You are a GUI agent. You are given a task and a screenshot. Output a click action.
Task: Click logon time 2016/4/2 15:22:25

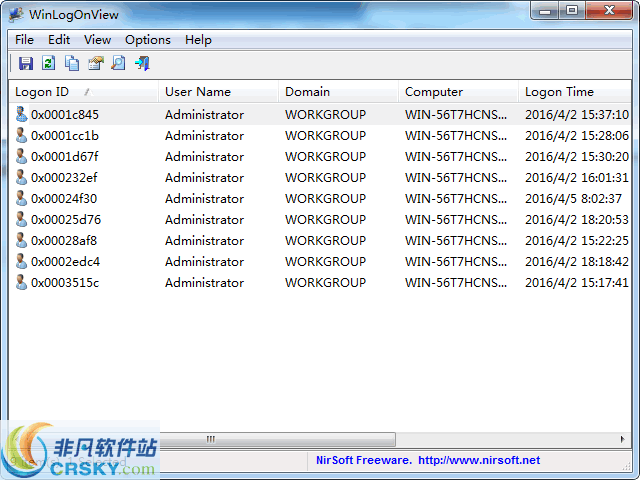[x=577, y=241]
